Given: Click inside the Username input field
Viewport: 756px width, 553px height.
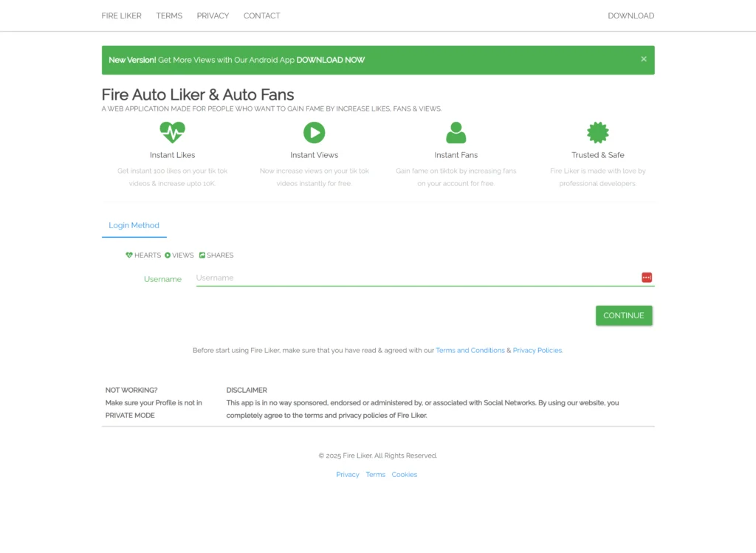Looking at the screenshot, I should (x=369, y=278).
